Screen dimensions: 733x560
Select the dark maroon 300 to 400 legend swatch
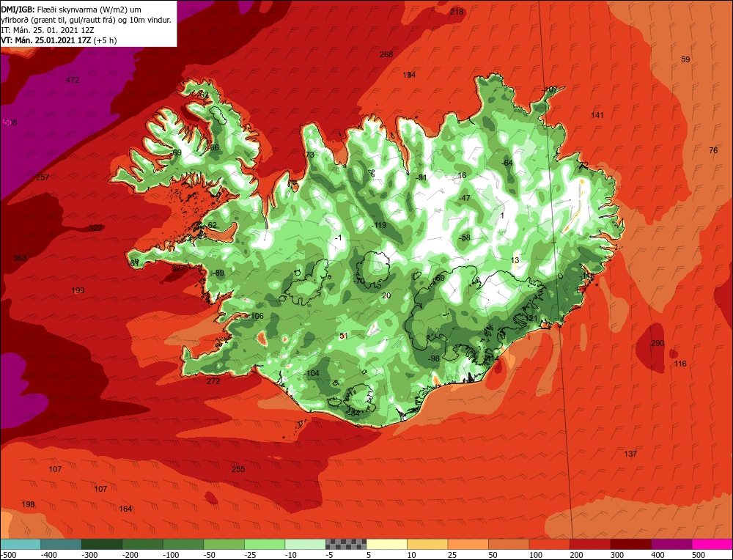tap(631, 544)
